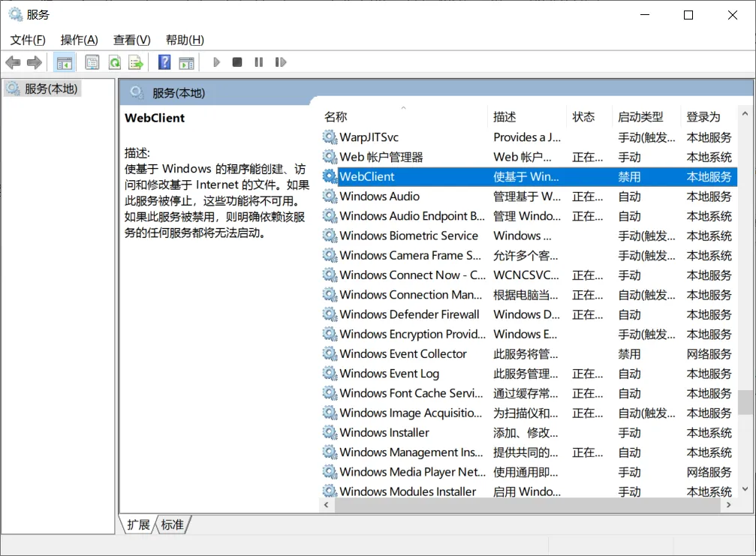Image resolution: width=756 pixels, height=556 pixels.
Task: Click the Forward arrow toolbar icon
Action: pyautogui.click(x=35, y=62)
